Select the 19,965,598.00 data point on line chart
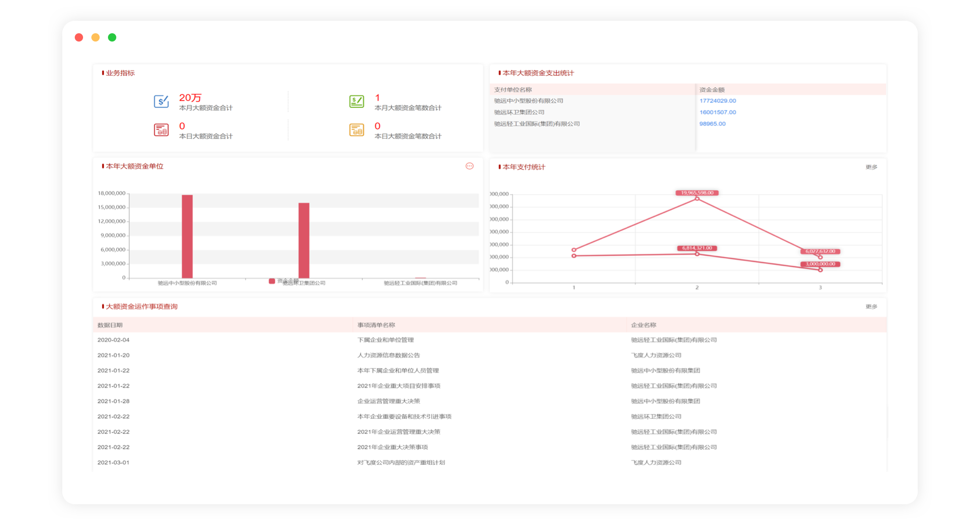Screen dimensions: 980x525 [697, 199]
